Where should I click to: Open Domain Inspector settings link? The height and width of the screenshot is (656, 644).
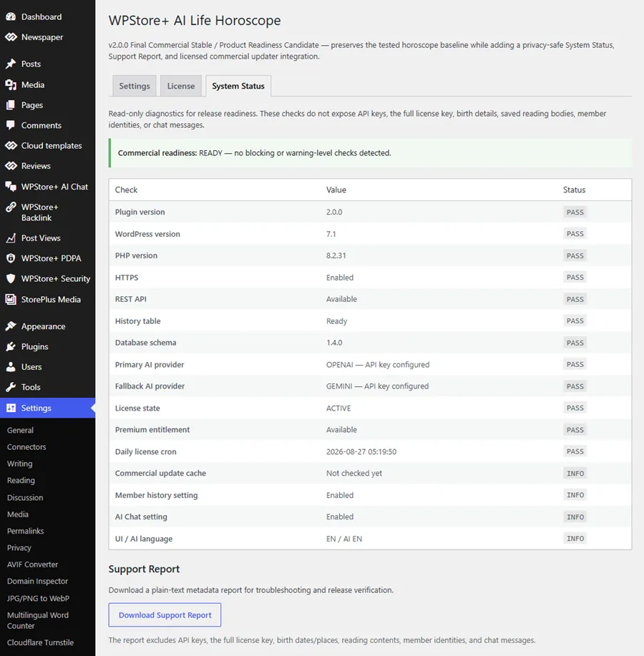click(38, 581)
